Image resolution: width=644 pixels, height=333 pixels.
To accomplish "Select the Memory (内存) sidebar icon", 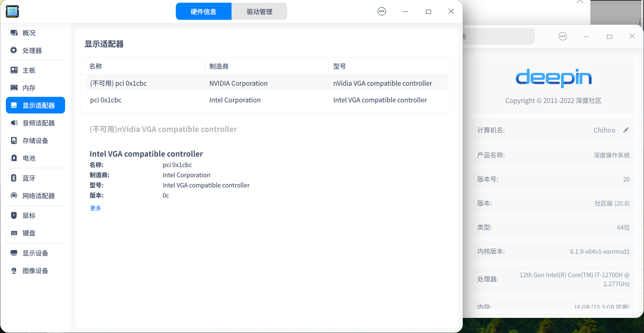I will (14, 88).
